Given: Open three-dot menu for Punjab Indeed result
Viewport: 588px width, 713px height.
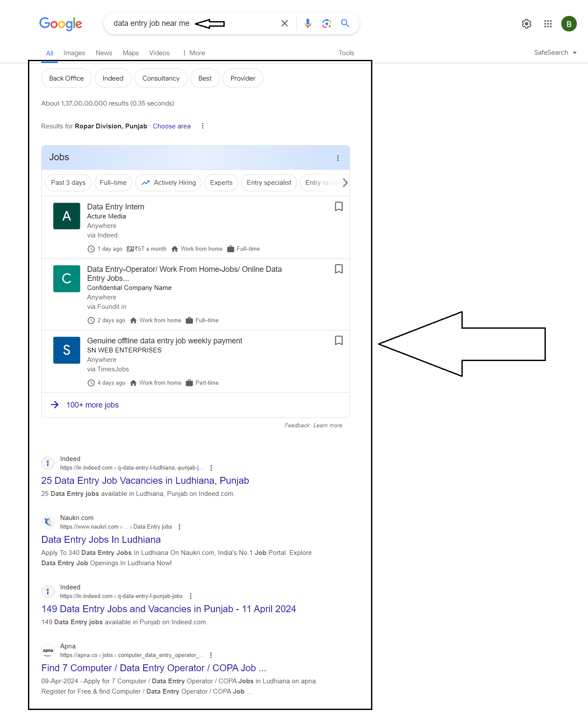Looking at the screenshot, I should point(191,596).
